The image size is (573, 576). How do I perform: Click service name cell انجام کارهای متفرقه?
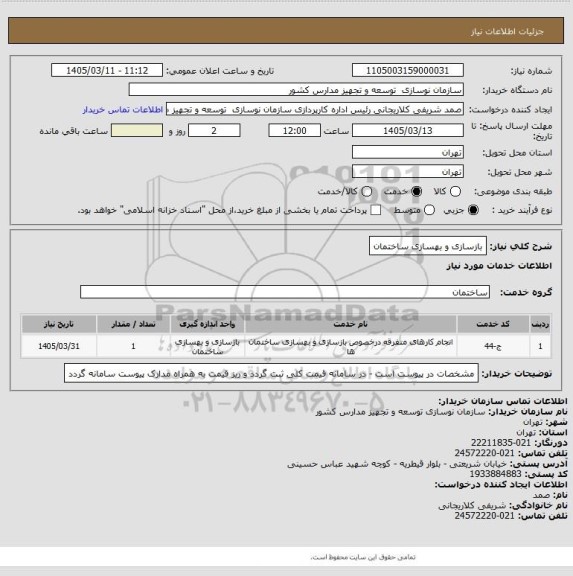[351, 346]
